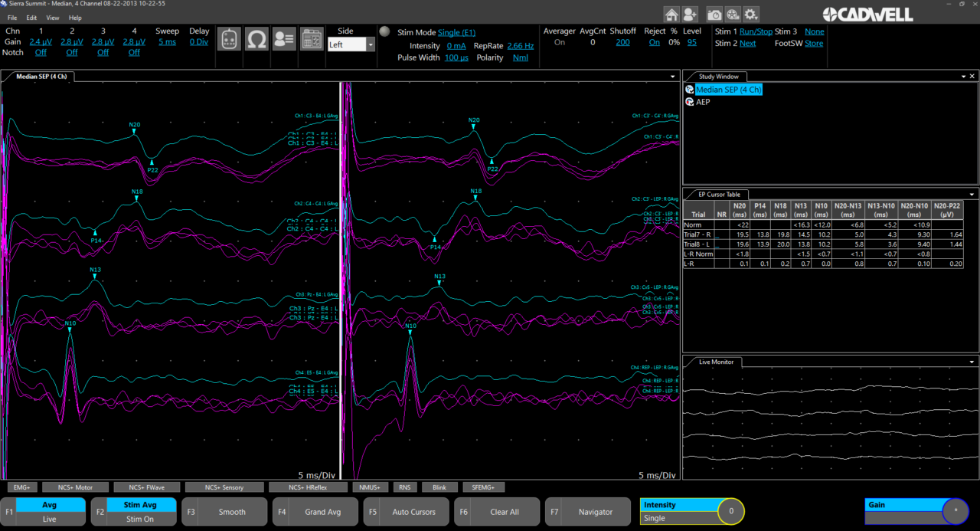This screenshot has width=980, height=531.
Task: Open patient information icon
Action: (x=284, y=38)
